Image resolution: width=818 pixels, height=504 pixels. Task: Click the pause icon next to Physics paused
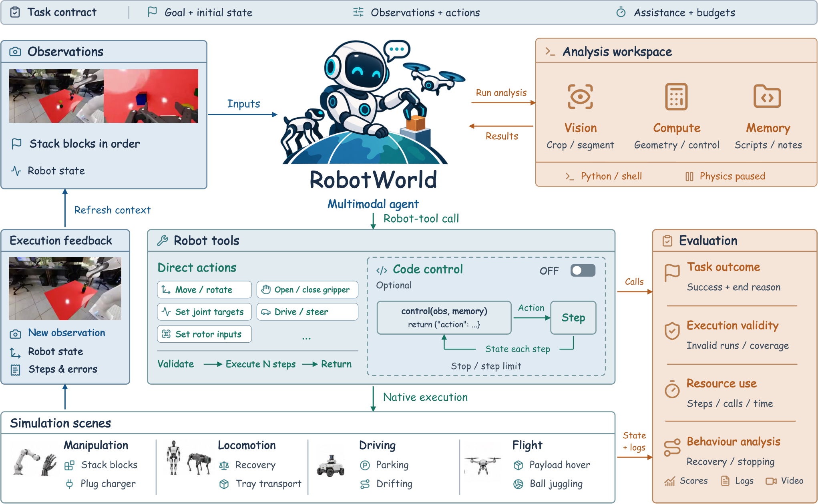pyautogui.click(x=689, y=177)
